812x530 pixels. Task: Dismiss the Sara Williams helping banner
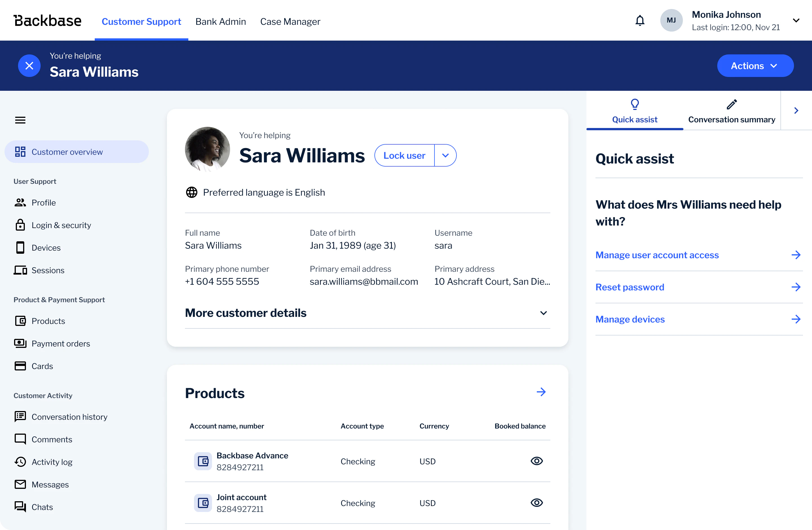coord(29,65)
